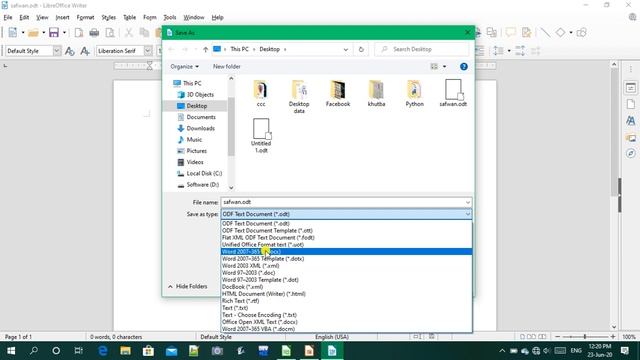
Task: Open the Format menu
Action: coord(85,18)
